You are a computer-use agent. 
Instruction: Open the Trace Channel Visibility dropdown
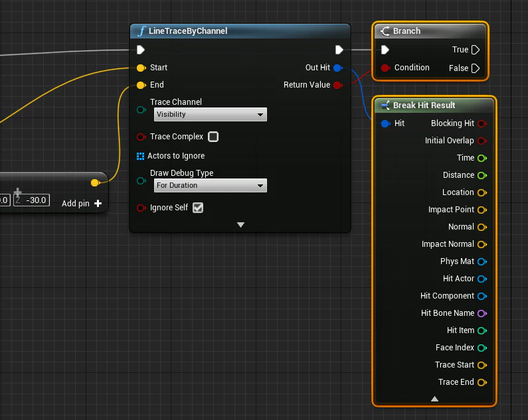tap(211, 114)
